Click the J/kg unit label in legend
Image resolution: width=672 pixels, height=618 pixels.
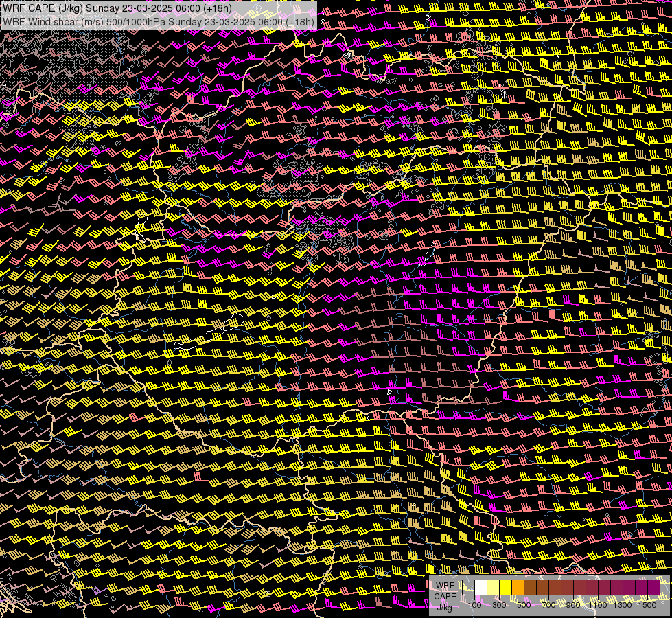tap(444, 607)
